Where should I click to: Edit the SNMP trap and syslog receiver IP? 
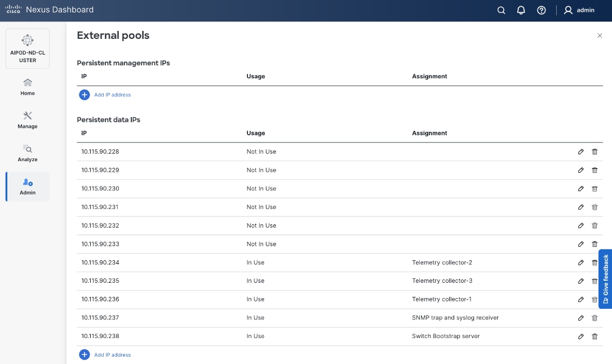click(580, 318)
